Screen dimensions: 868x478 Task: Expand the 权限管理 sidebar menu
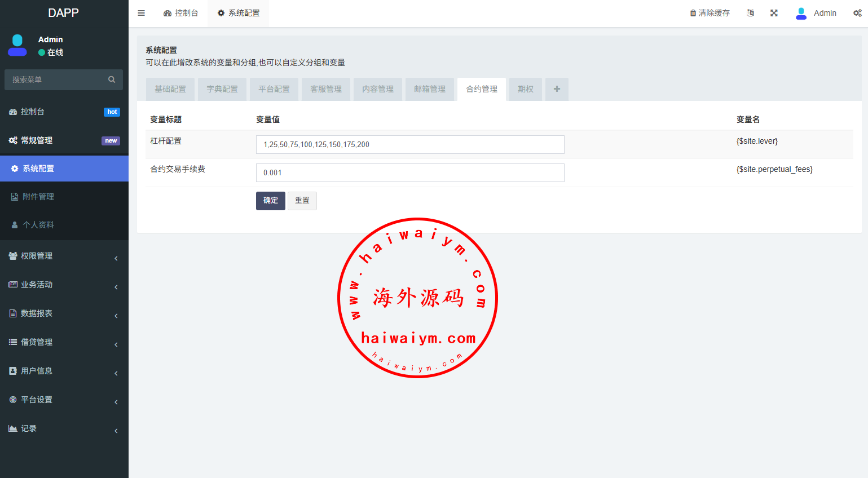tap(64, 256)
